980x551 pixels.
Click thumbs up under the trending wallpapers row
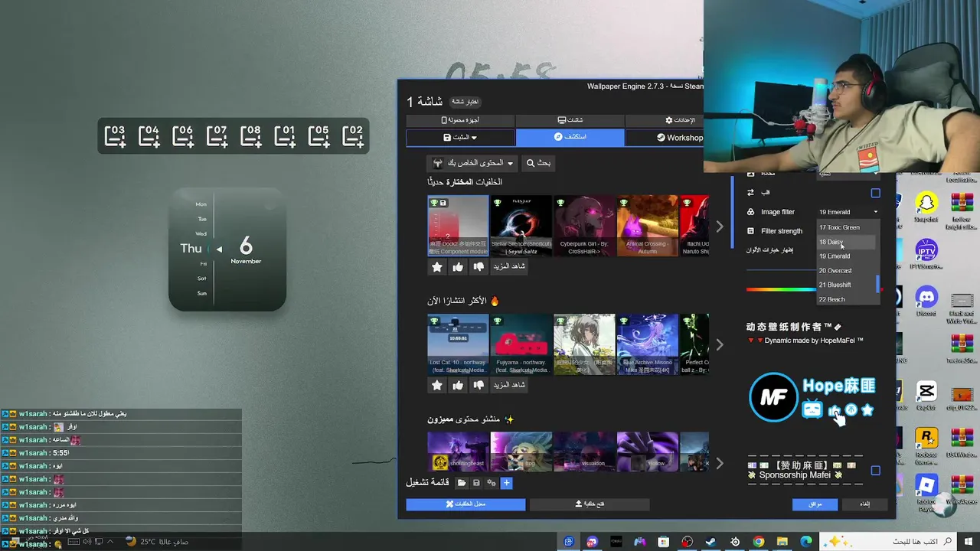coord(458,385)
